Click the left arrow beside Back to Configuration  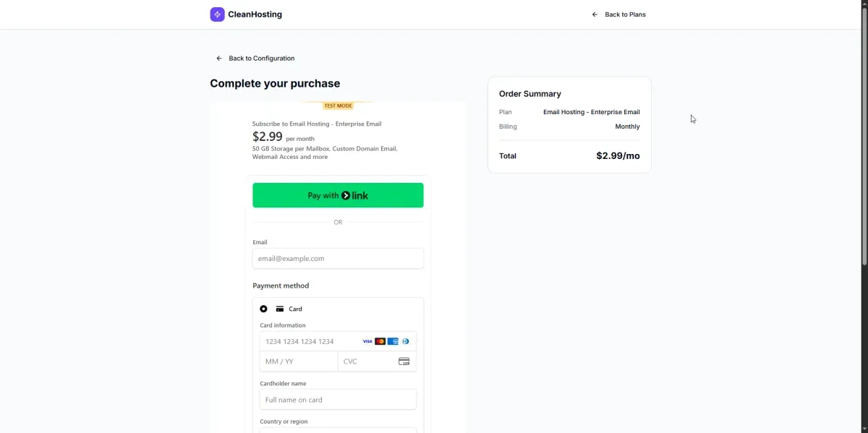(x=219, y=59)
